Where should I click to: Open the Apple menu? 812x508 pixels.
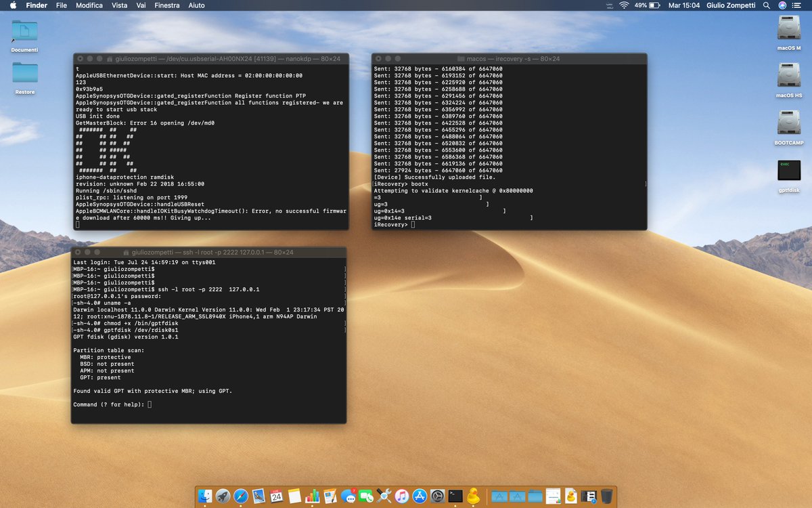point(12,5)
